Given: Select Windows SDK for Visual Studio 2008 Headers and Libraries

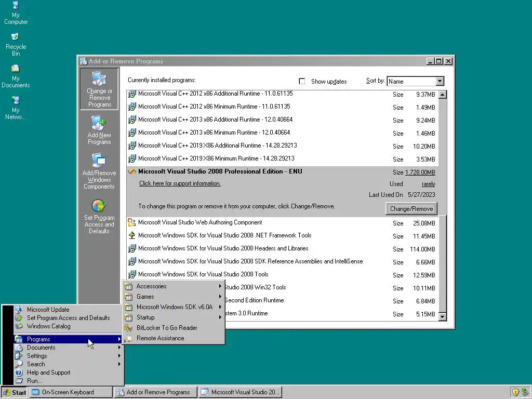Looking at the screenshot, I should pyautogui.click(x=282, y=249).
